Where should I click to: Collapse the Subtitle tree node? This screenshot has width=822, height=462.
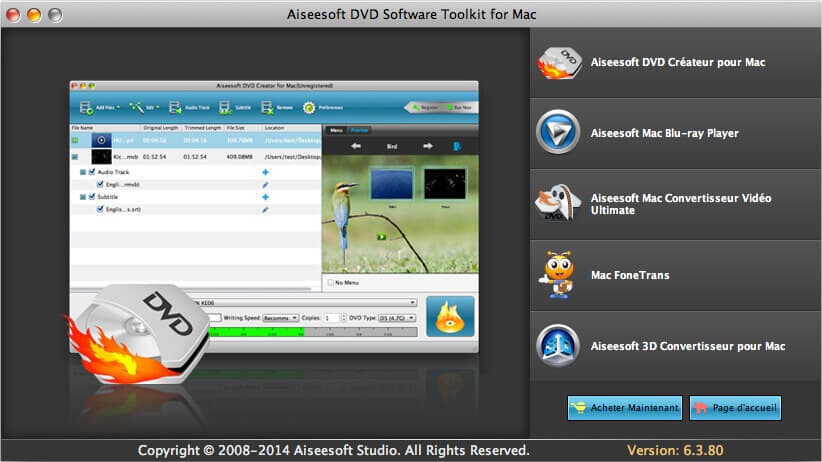(83, 197)
